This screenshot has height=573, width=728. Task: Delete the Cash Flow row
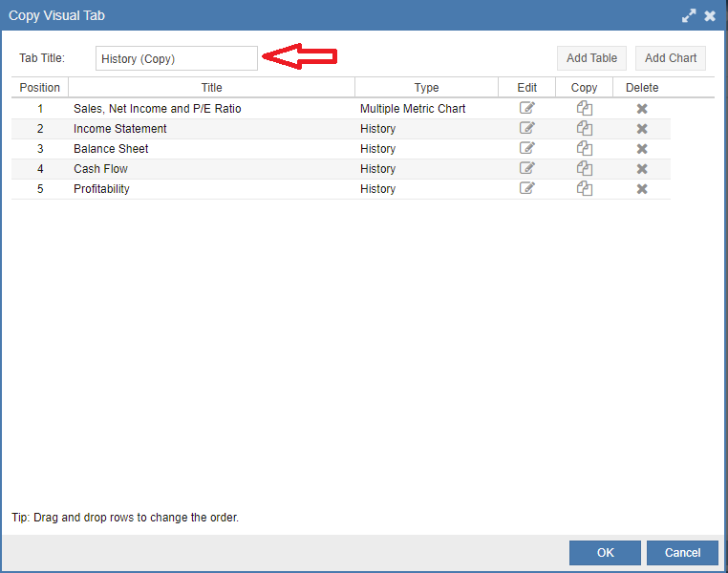click(642, 169)
